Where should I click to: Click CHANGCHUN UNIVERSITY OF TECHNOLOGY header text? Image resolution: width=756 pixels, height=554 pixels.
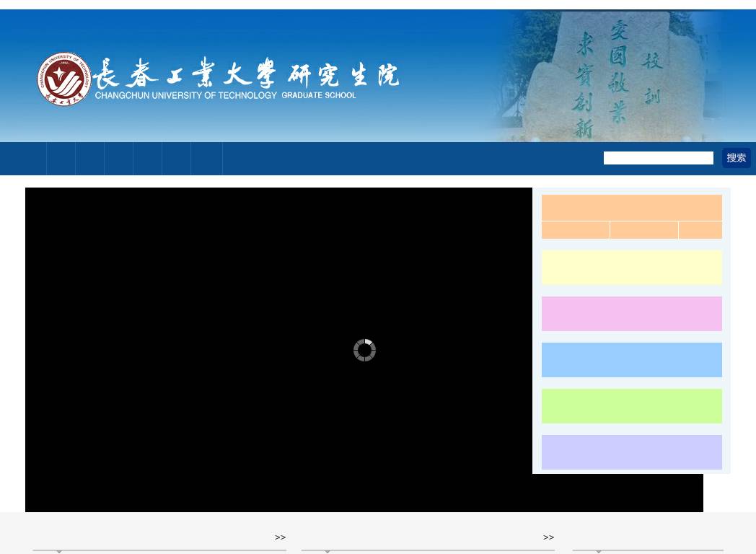pyautogui.click(x=185, y=95)
